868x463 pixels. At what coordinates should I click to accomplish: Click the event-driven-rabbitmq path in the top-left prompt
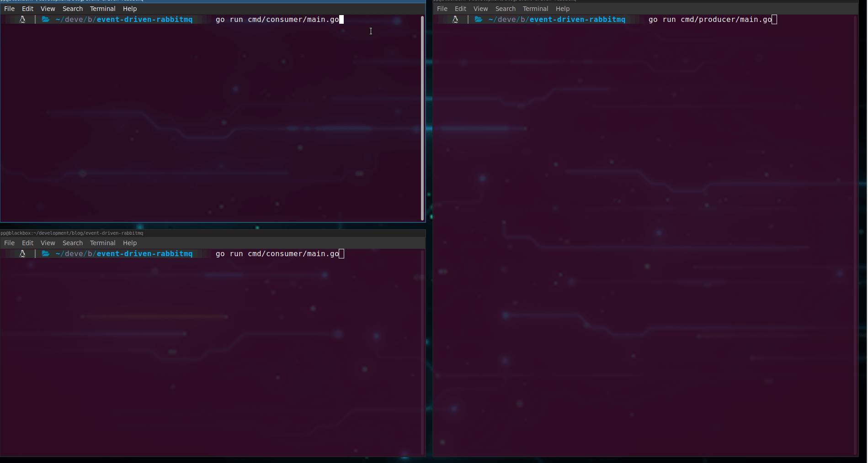click(x=144, y=20)
